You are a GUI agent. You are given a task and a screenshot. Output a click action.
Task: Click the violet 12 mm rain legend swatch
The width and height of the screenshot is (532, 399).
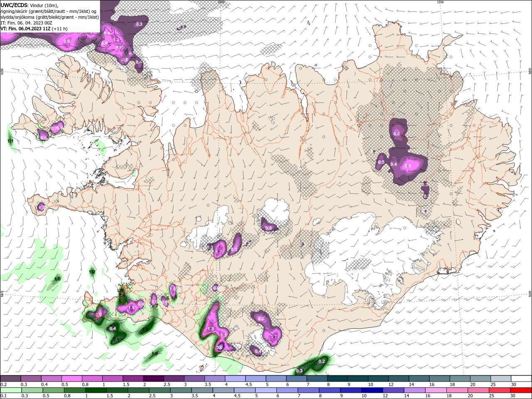pyautogui.click(x=393, y=390)
